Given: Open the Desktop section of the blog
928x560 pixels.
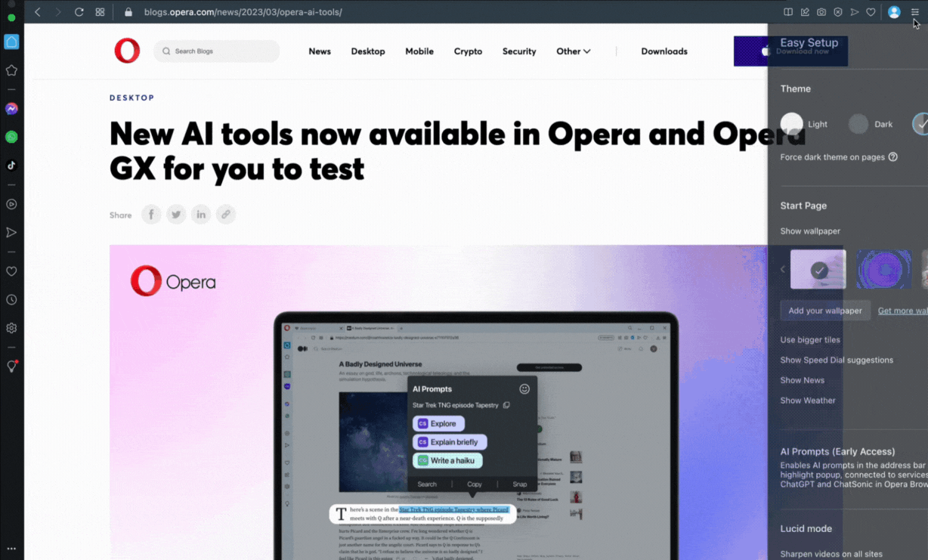Looking at the screenshot, I should click(x=368, y=51).
